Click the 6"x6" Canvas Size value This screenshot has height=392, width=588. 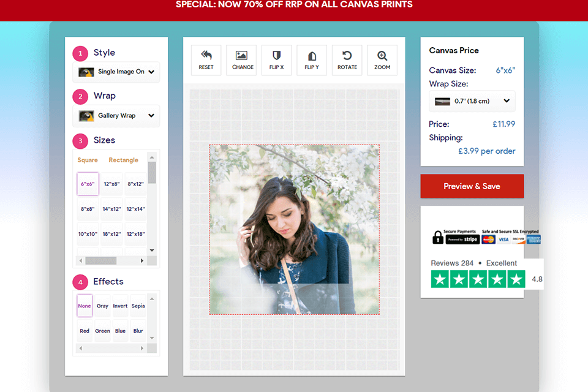tap(505, 70)
